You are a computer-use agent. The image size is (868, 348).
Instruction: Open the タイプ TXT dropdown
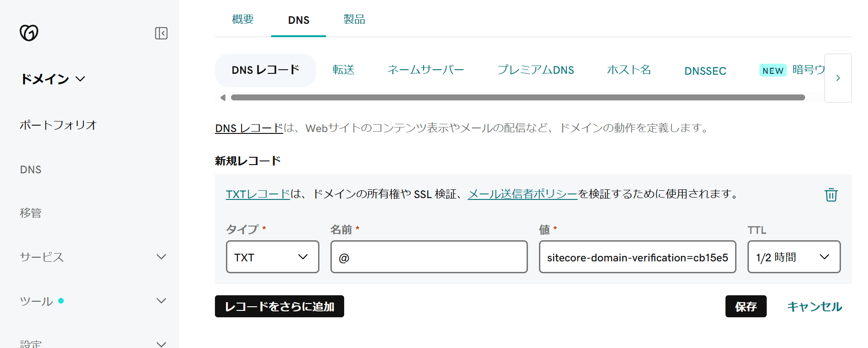point(272,257)
